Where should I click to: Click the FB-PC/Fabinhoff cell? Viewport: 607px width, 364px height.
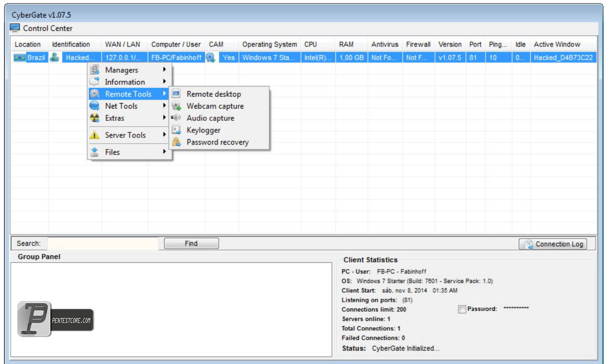tap(176, 58)
